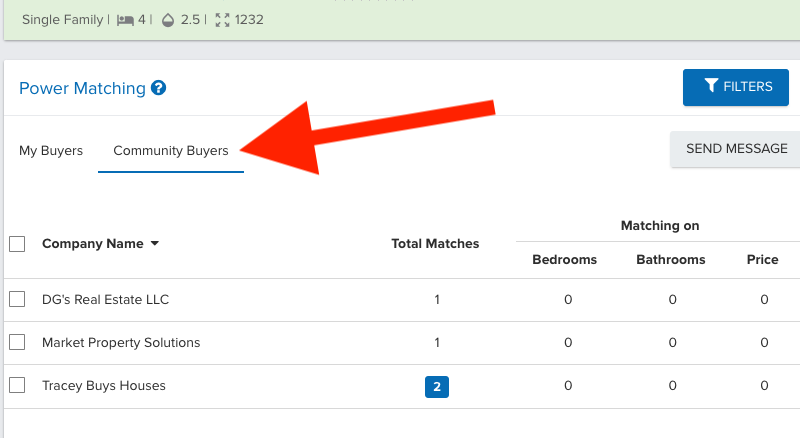Screen dimensions: 800x438
Task: Sort by Company Name dropdown arrow
Action: pos(155,244)
